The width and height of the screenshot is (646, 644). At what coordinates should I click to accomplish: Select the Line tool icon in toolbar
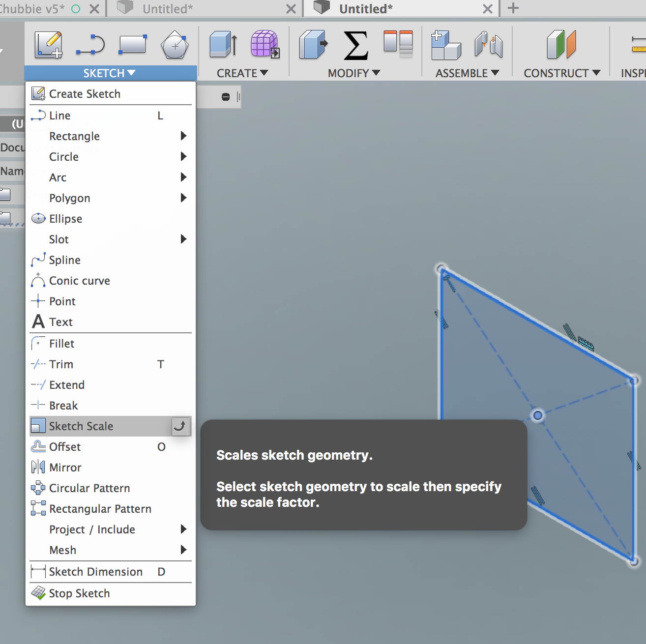point(90,45)
